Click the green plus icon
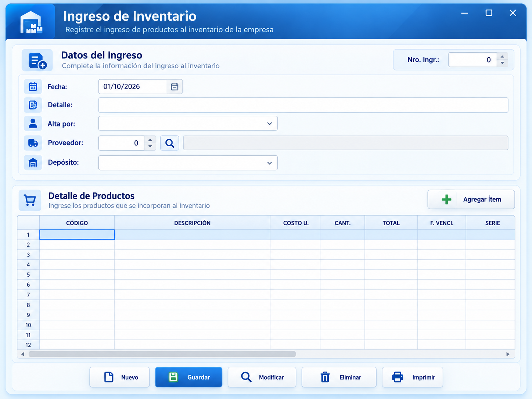 tap(446, 199)
